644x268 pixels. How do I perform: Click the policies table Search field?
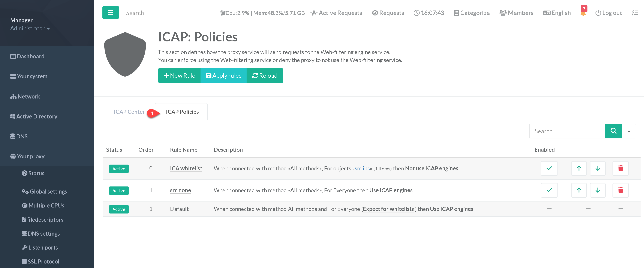pyautogui.click(x=567, y=131)
